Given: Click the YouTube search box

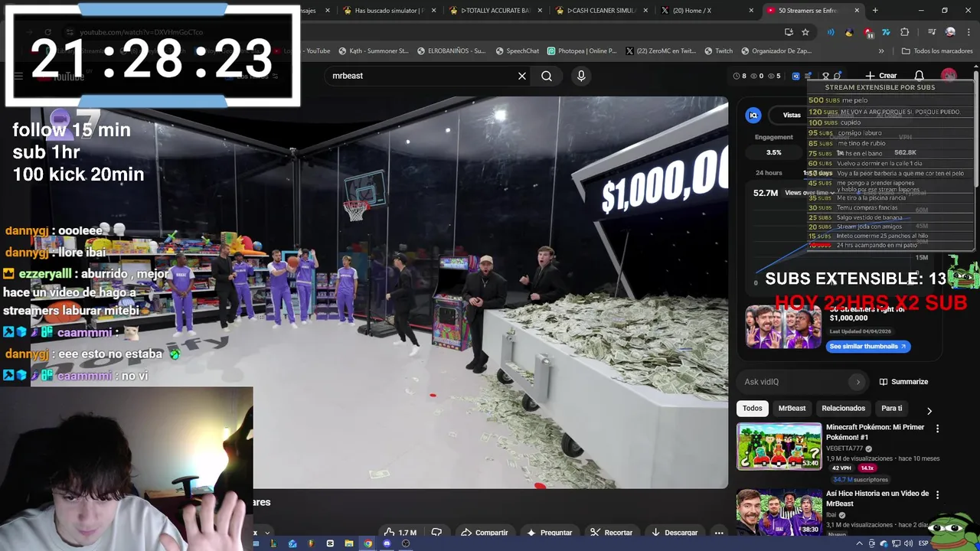Looking at the screenshot, I should pyautogui.click(x=421, y=76).
